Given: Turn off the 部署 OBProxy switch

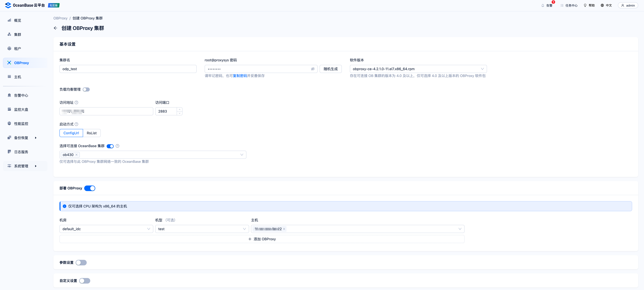Looking at the screenshot, I should point(90,188).
